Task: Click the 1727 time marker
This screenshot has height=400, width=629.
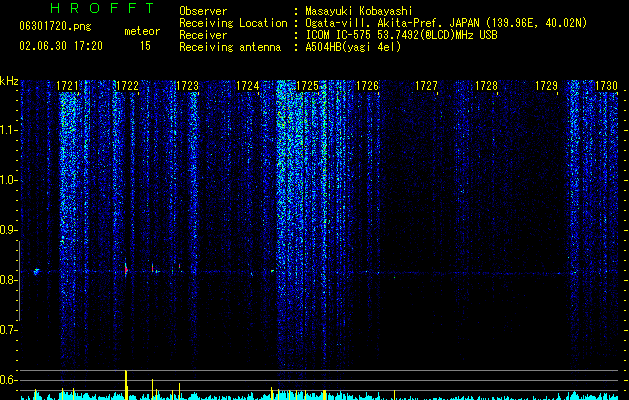Action: pyautogui.click(x=426, y=86)
